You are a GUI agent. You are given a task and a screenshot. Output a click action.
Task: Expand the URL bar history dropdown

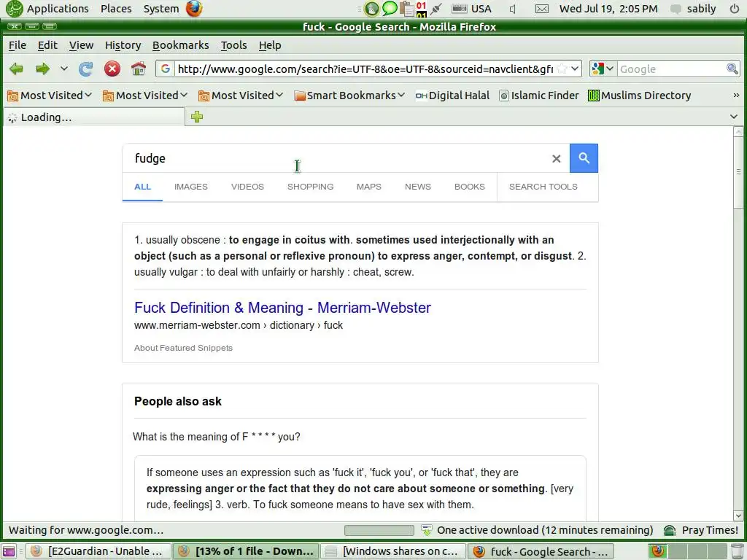pos(575,69)
